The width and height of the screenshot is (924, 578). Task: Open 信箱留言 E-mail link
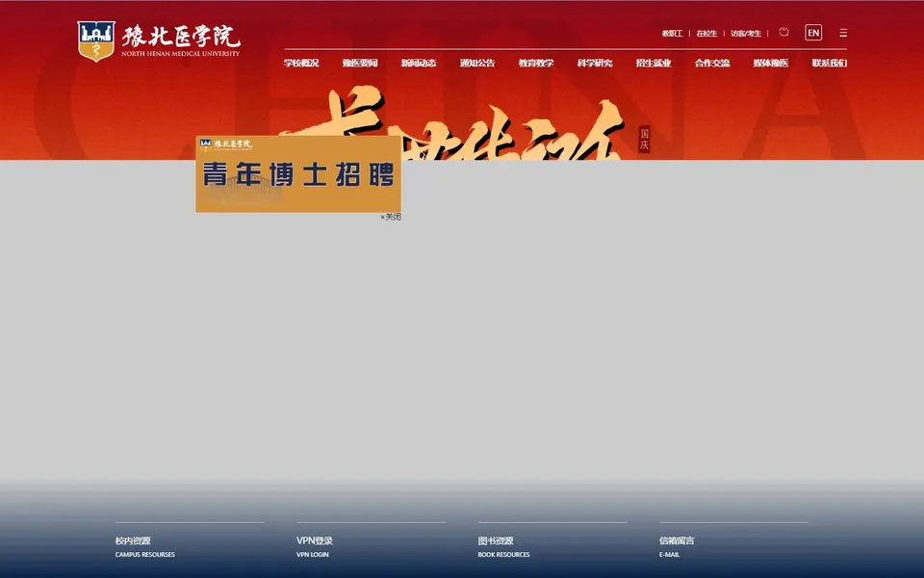[x=677, y=547]
